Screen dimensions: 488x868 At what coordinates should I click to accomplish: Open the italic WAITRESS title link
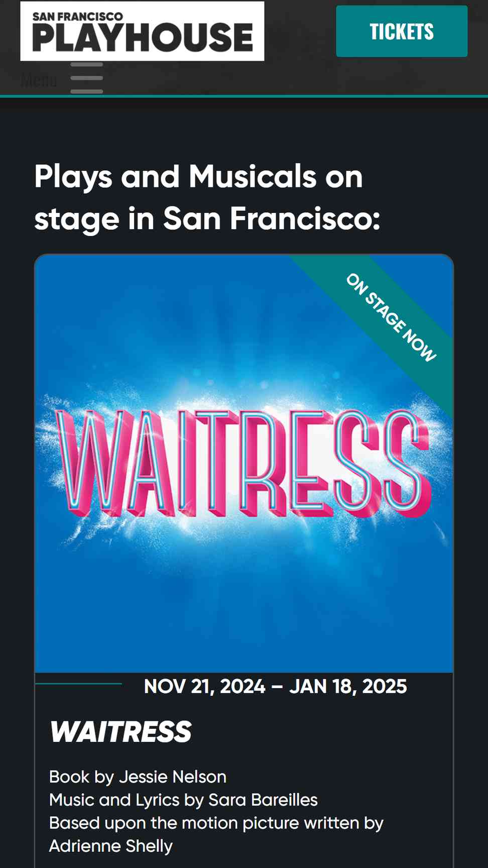click(x=120, y=732)
